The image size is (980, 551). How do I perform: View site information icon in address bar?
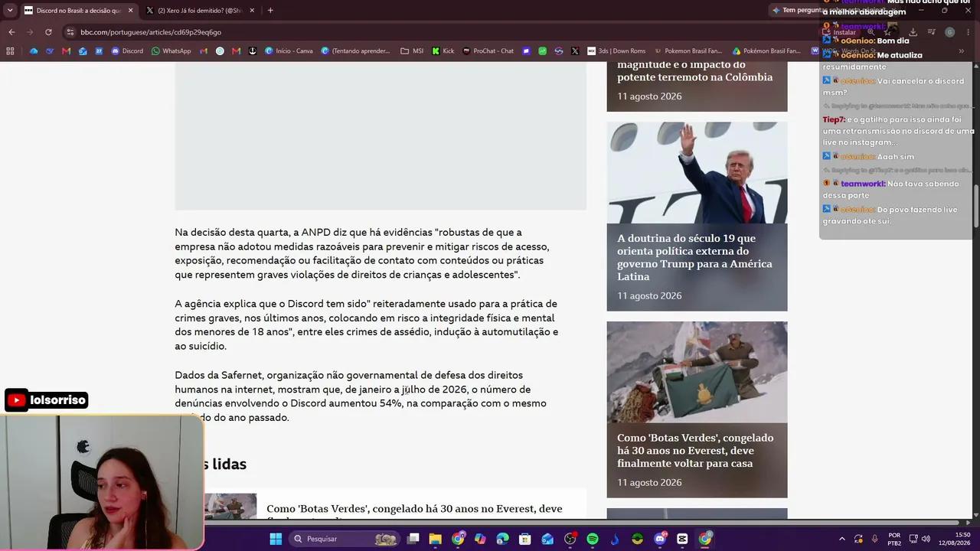[70, 32]
